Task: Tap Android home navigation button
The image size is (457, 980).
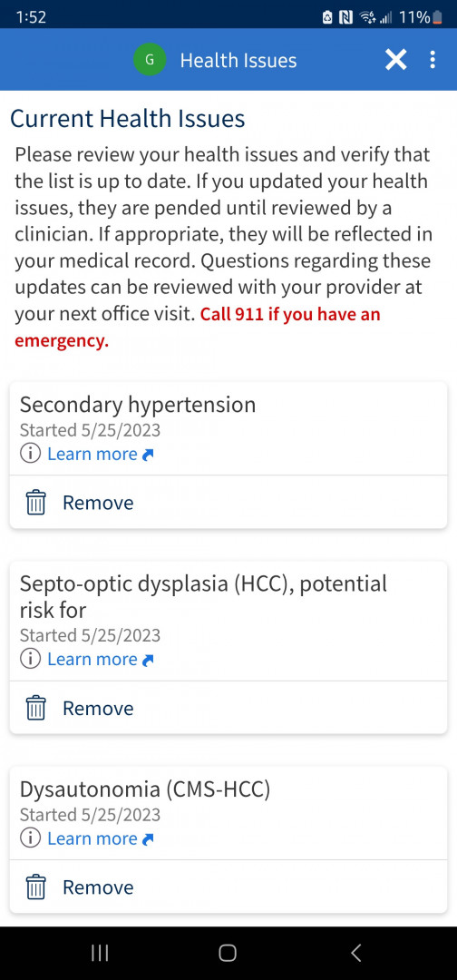Action: click(x=228, y=953)
